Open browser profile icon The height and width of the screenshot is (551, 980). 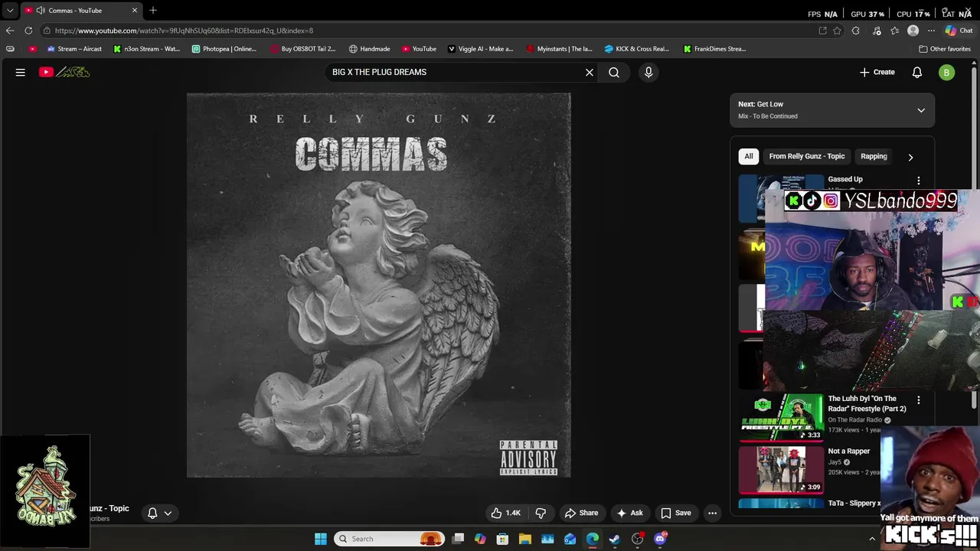point(913,31)
